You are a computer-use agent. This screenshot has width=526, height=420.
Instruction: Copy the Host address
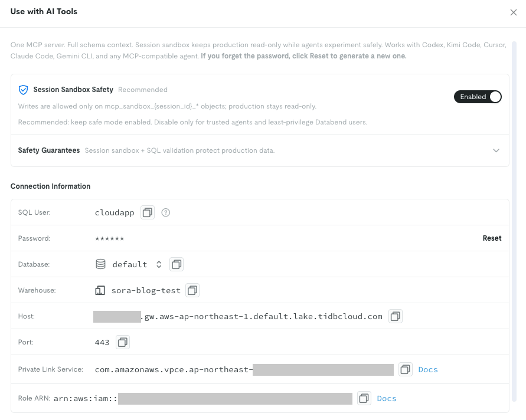pyautogui.click(x=396, y=316)
